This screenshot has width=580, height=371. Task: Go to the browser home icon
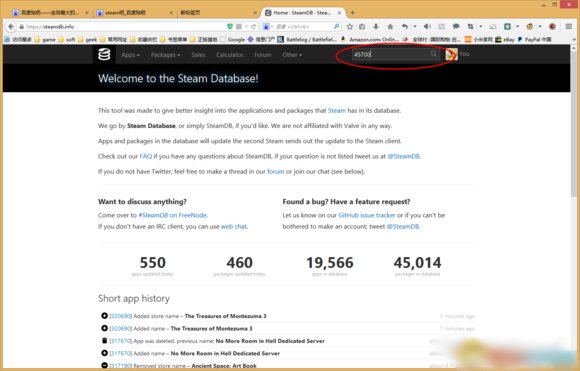pos(390,27)
